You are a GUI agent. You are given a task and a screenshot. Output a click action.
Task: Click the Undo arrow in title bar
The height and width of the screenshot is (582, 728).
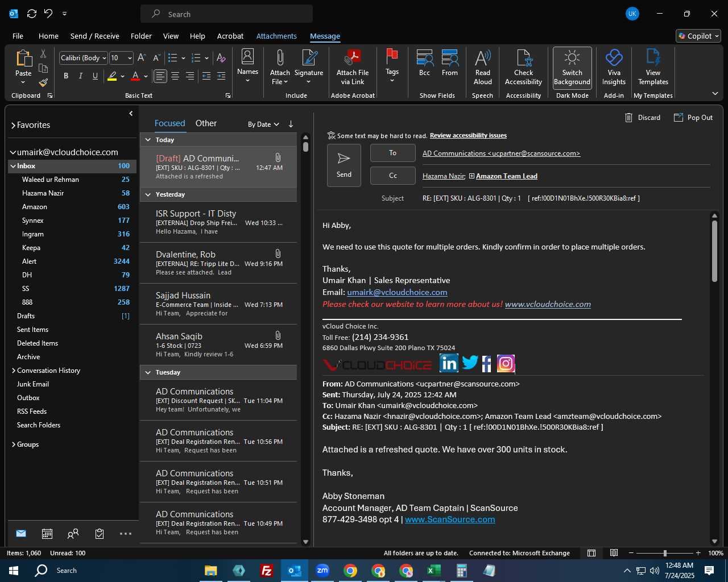tap(48, 14)
